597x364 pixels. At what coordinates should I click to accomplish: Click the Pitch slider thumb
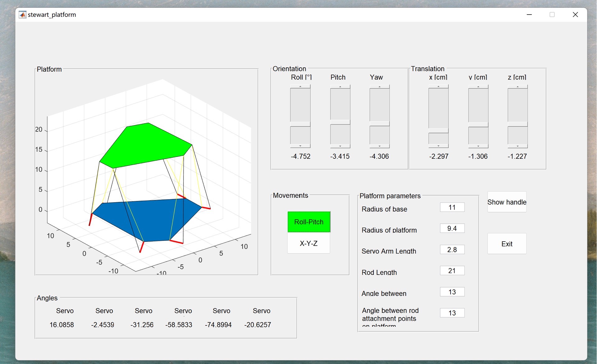tap(340, 122)
